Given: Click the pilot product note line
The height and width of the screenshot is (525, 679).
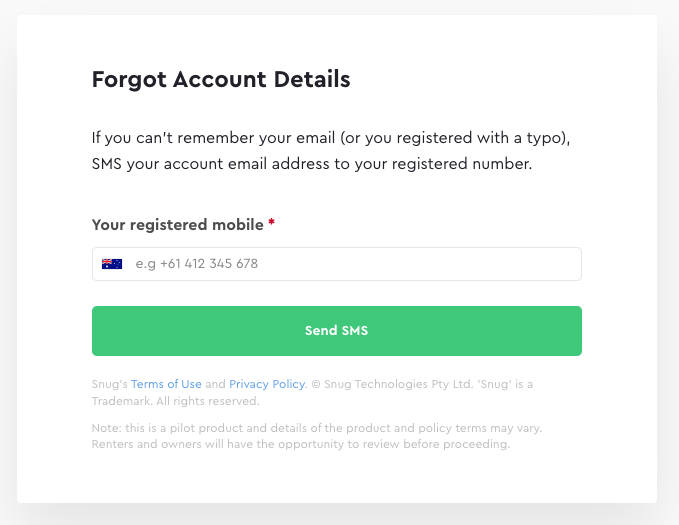Looking at the screenshot, I should click(316, 428).
